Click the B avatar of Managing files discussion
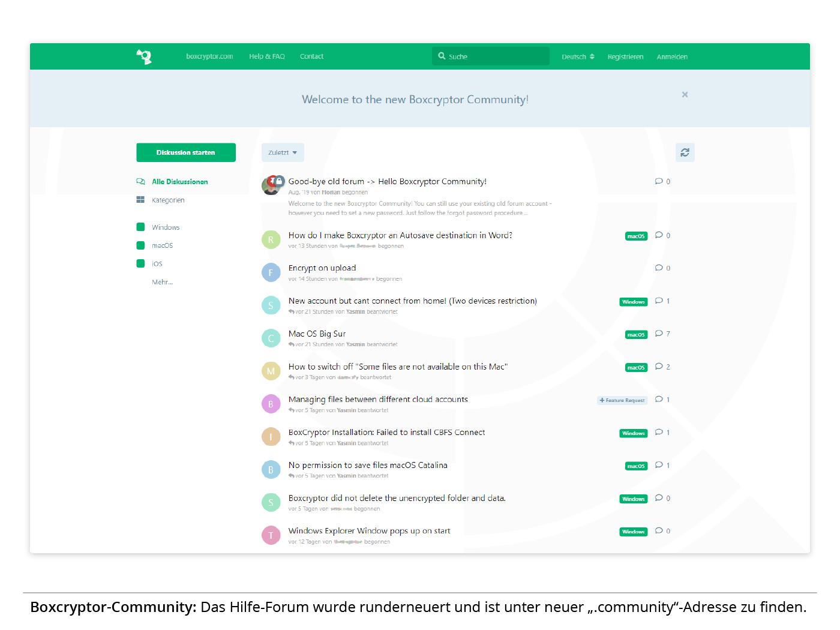Viewport: 840px width, 630px height. pos(271,404)
